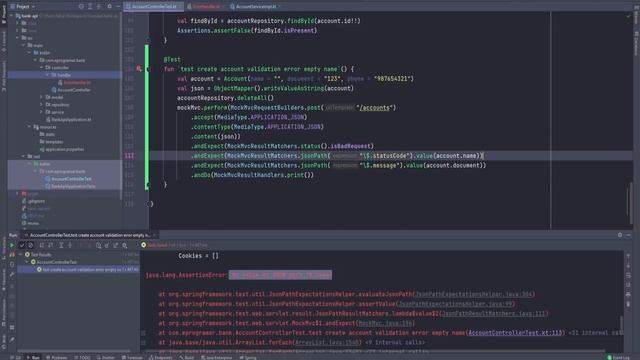The height and width of the screenshot is (360, 640).
Task: Open test history clock icon in Run toolbar
Action: coord(98,245)
